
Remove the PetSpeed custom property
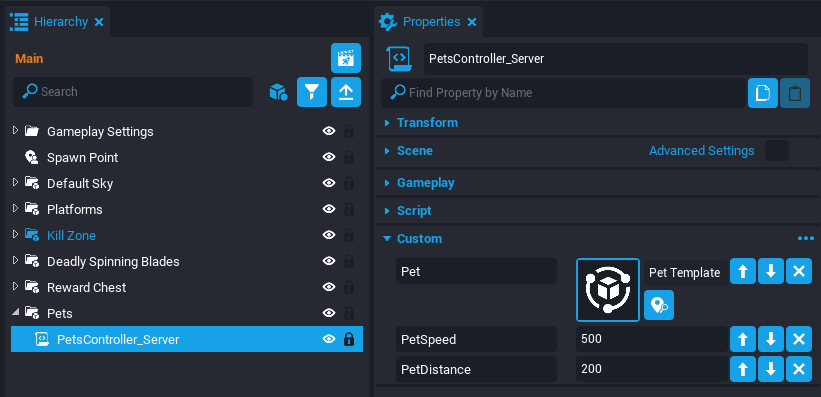click(798, 339)
